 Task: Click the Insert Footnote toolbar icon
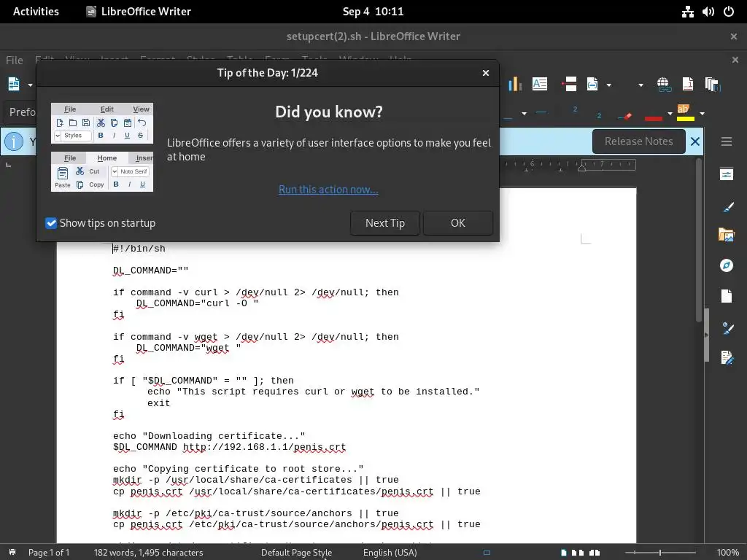click(687, 85)
